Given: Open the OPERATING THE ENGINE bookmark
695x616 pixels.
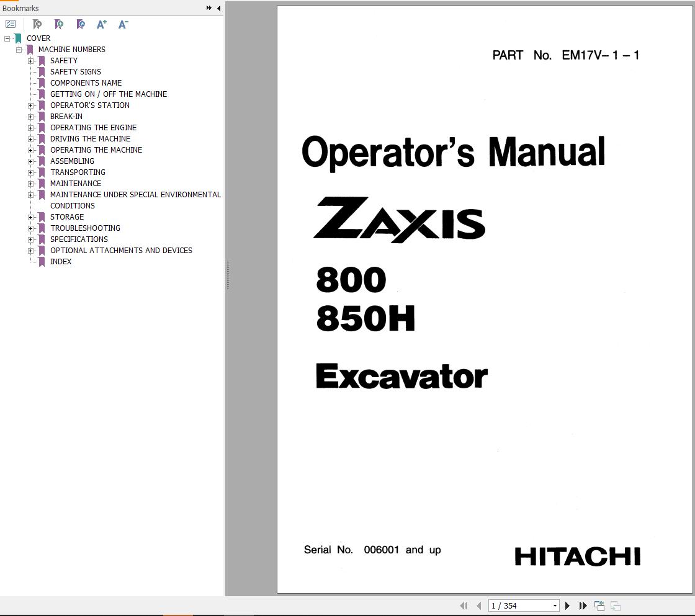Looking at the screenshot, I should 93,128.
